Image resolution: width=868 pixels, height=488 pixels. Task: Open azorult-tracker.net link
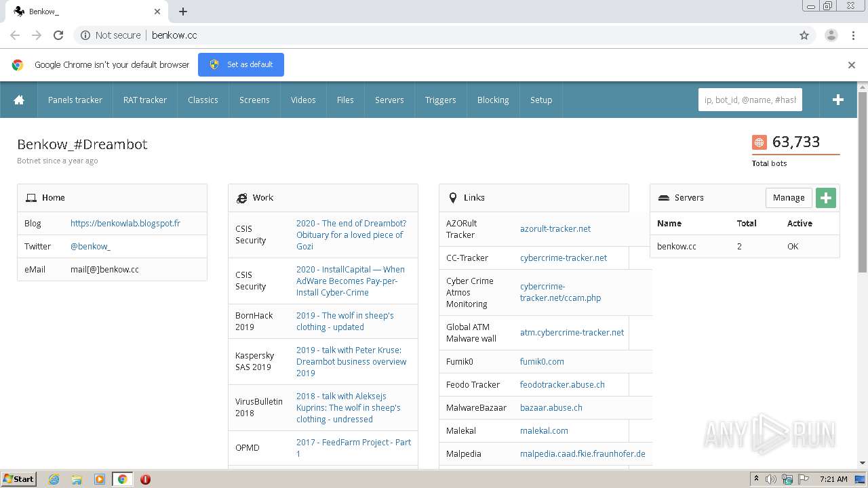(x=555, y=228)
